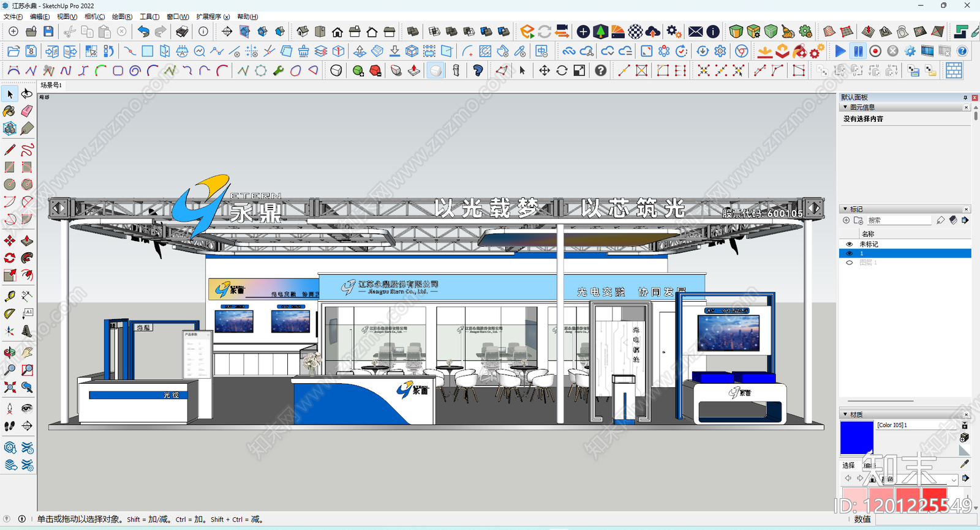The width and height of the screenshot is (980, 530).
Task: Select the 未标记 tag row
Action: coord(905,244)
